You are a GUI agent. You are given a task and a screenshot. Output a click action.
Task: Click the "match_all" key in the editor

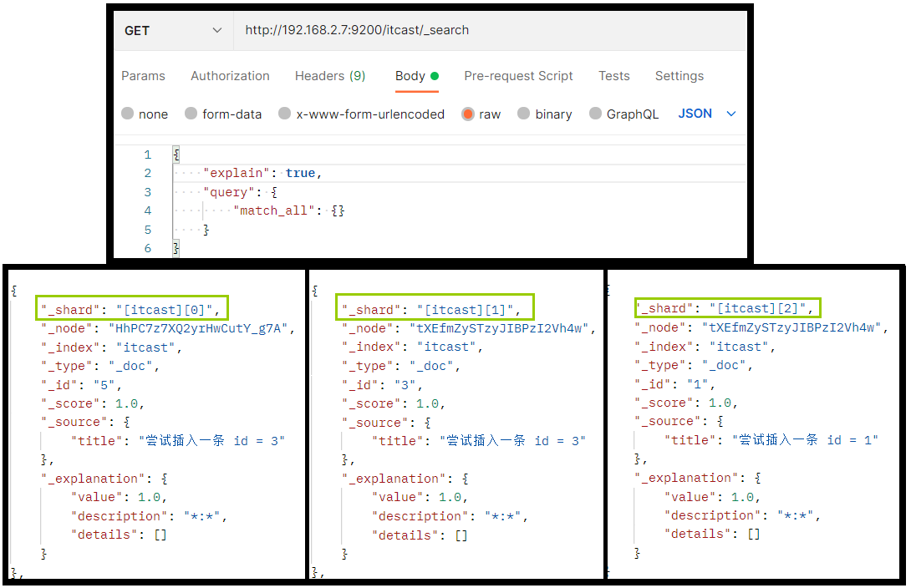click(x=273, y=210)
